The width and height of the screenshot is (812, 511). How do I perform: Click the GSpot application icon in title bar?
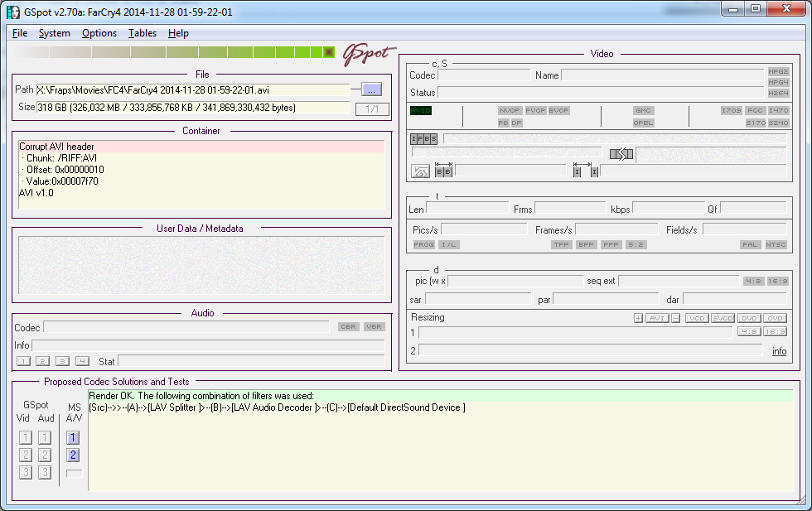13,12
